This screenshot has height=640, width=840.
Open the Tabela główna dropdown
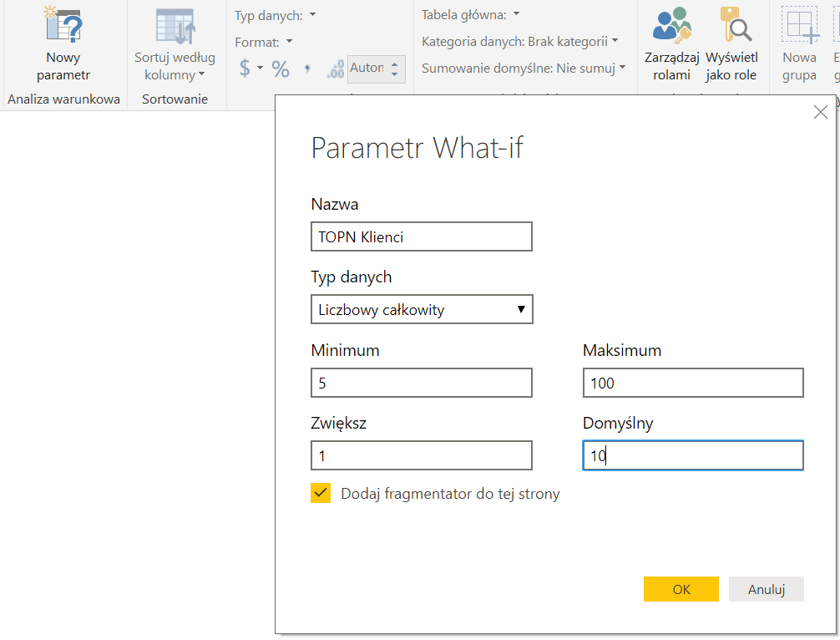[471, 14]
